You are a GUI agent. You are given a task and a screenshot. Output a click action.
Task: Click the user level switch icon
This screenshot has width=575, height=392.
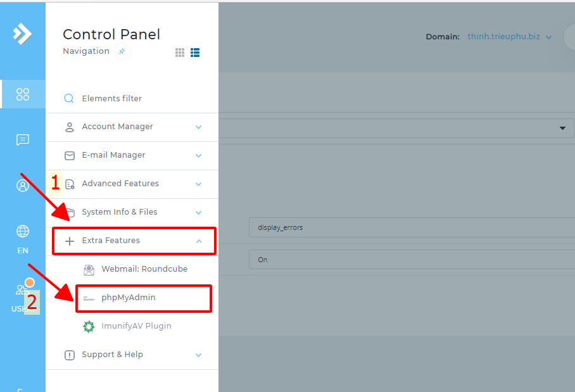pos(23,290)
